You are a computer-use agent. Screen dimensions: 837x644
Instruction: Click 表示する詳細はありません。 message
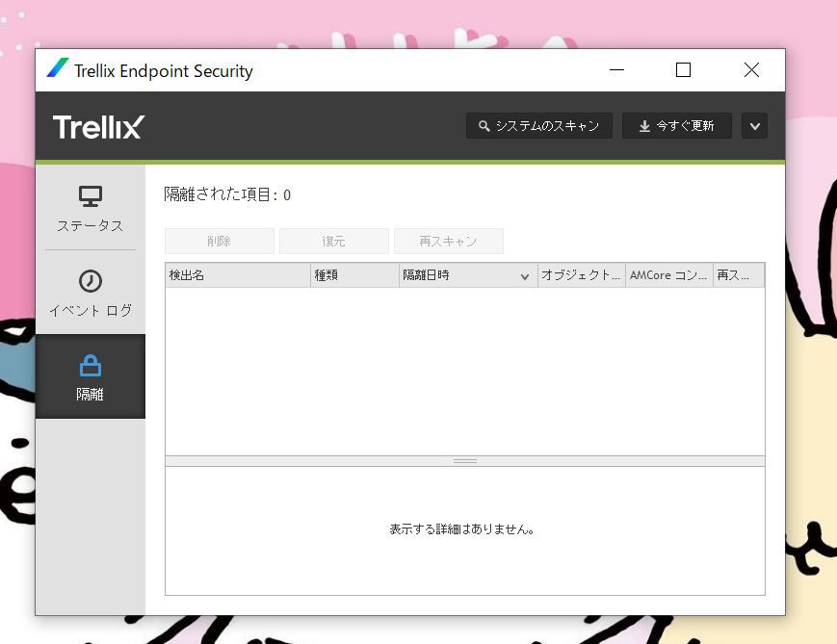click(462, 528)
